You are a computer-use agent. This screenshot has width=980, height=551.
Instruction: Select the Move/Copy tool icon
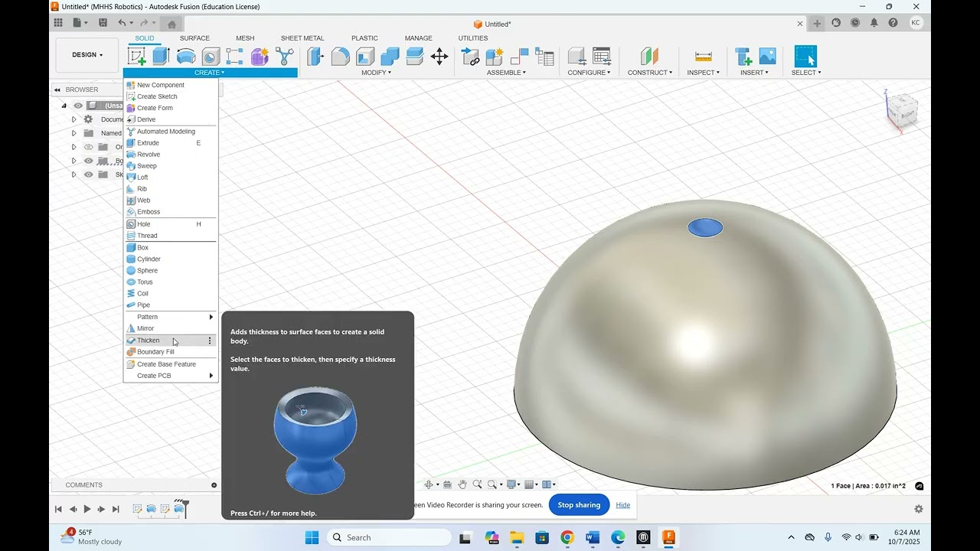point(439,56)
